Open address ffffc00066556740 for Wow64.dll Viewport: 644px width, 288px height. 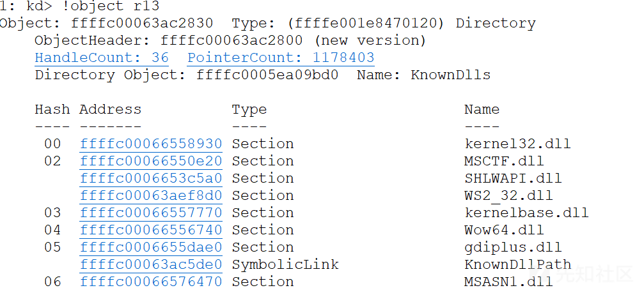tap(151, 230)
